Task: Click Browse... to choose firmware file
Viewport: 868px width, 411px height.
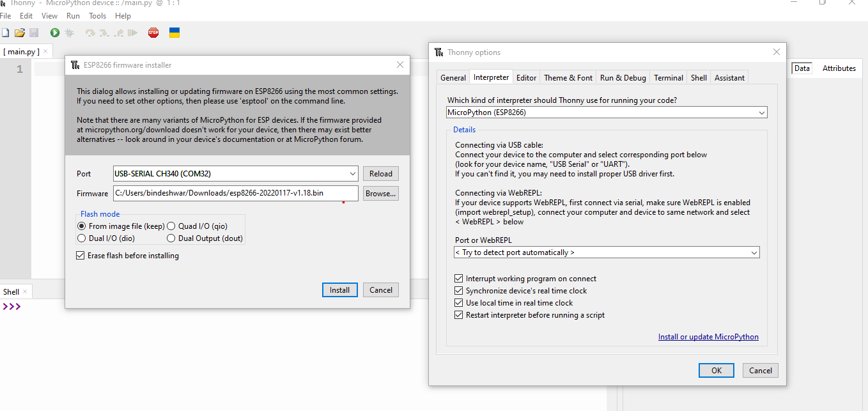Action: pyautogui.click(x=381, y=193)
